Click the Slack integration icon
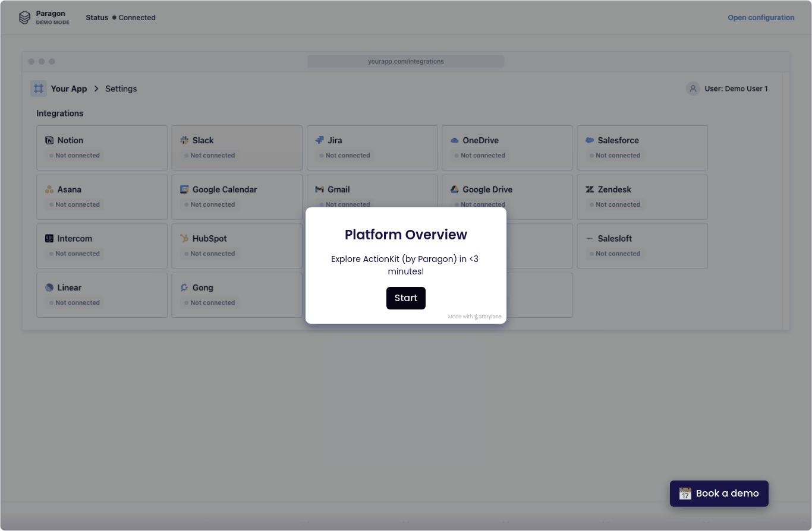812x531 pixels. click(x=184, y=141)
